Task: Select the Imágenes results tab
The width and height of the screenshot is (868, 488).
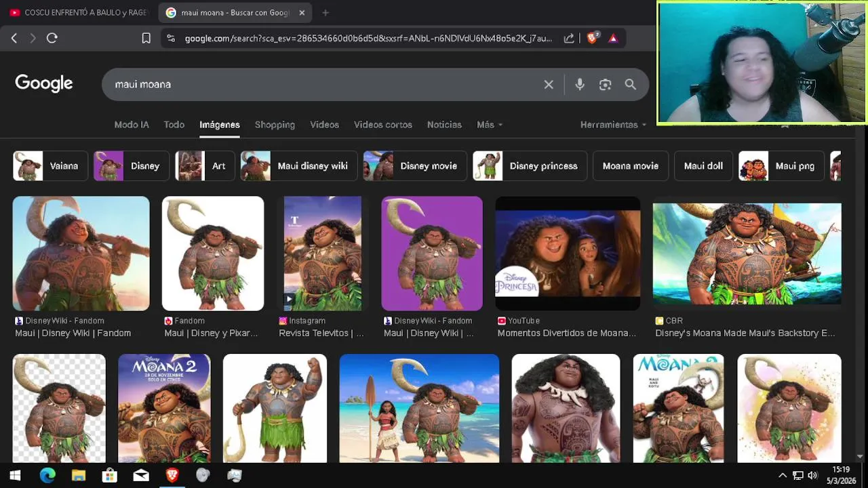Action: (x=220, y=125)
